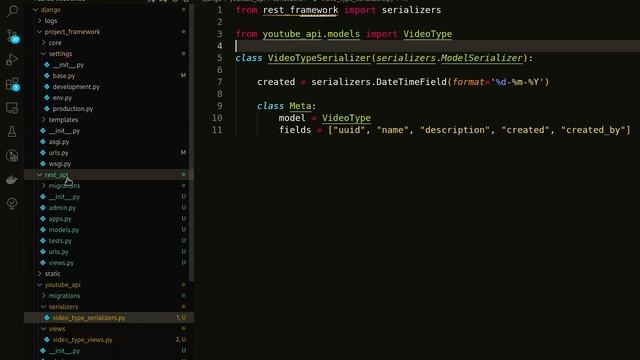Screen dimensions: 640x360
Task: Click line number 11 in the gutter
Action: point(218,130)
